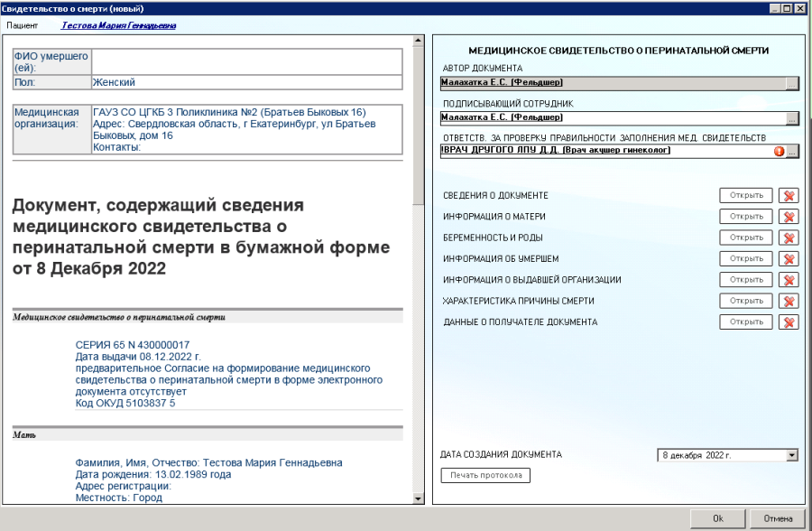Browse for Подписывающий сотрудник with ellipsis button
This screenshot has height=531, width=812.
792,118
